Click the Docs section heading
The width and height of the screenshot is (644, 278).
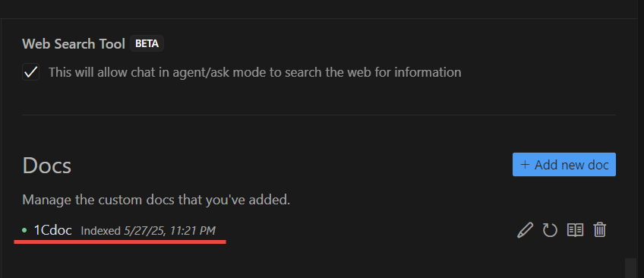coord(47,166)
